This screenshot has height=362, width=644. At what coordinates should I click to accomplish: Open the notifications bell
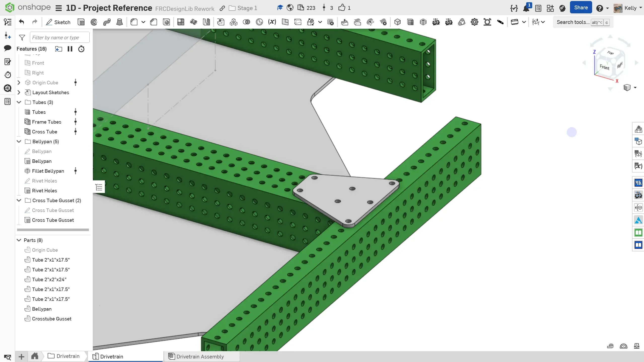point(526,8)
